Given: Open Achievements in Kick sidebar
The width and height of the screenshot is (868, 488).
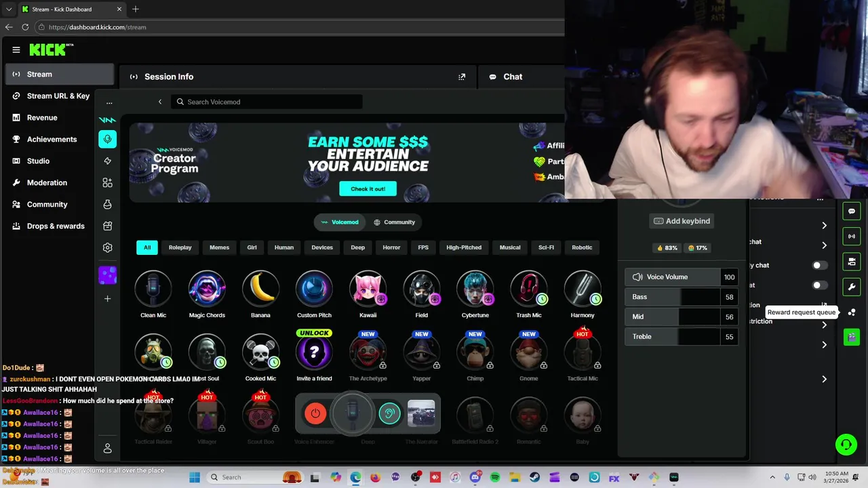Looking at the screenshot, I should [52, 139].
